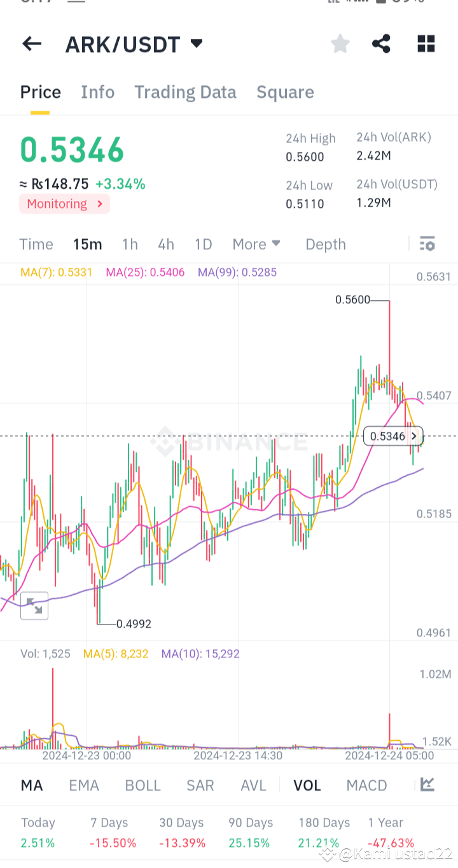The image size is (458, 868).
Task: Open chart settings icon beside Depth
Action: 427,244
